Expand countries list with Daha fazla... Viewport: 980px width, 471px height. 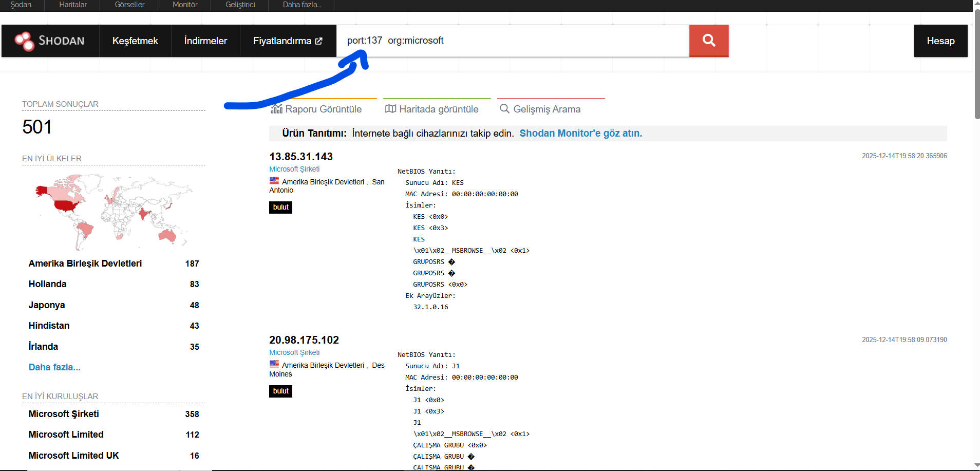coord(54,367)
